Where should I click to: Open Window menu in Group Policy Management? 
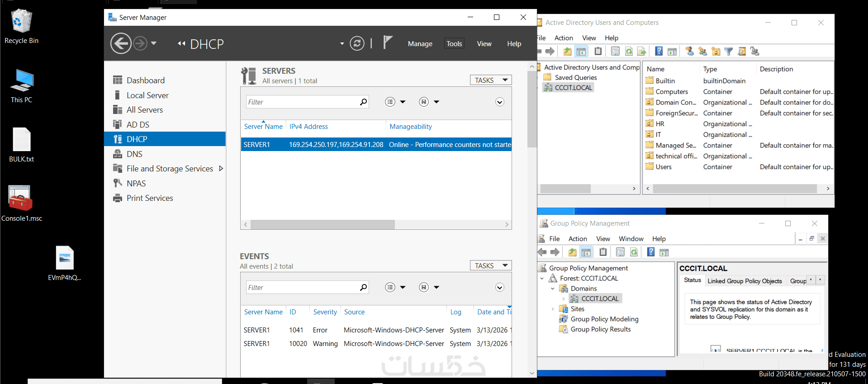point(631,239)
